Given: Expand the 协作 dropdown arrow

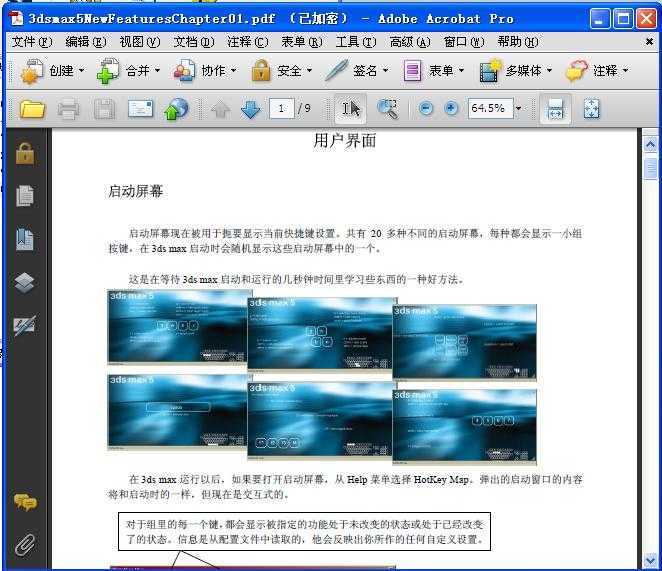Looking at the screenshot, I should pos(233,71).
